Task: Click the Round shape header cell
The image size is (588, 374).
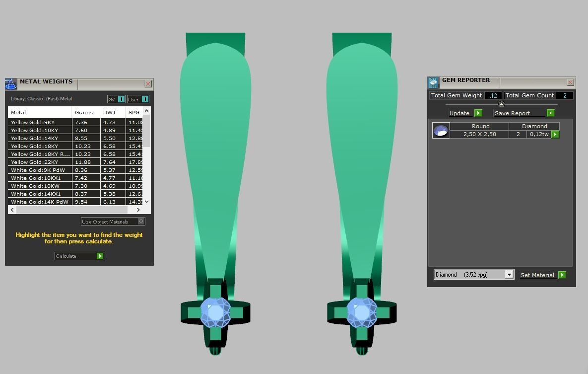Action: [x=480, y=126]
